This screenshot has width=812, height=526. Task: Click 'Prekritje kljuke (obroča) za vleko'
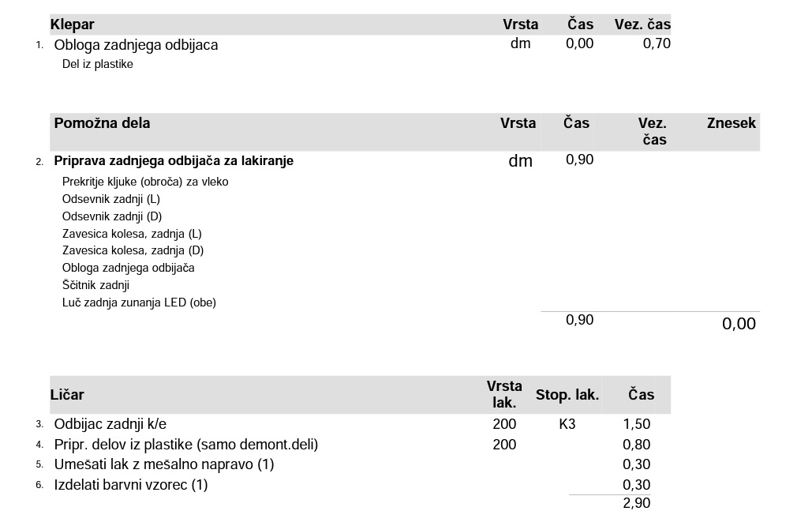click(x=145, y=182)
